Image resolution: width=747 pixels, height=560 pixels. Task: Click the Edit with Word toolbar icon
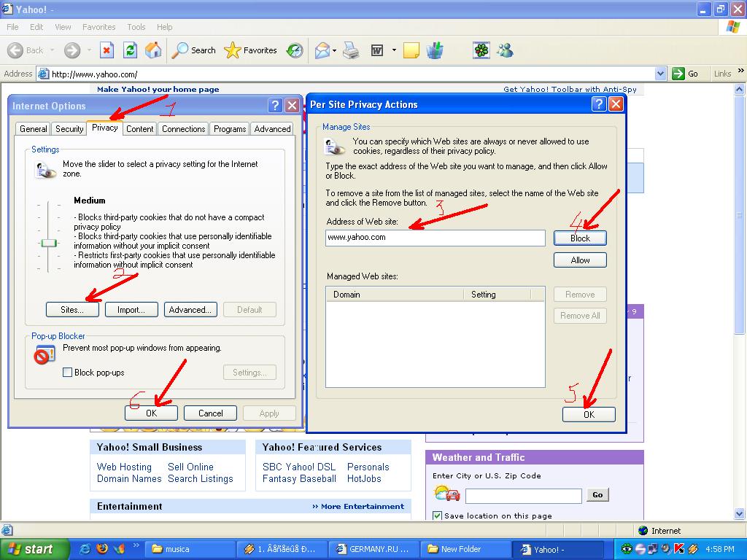pos(377,50)
